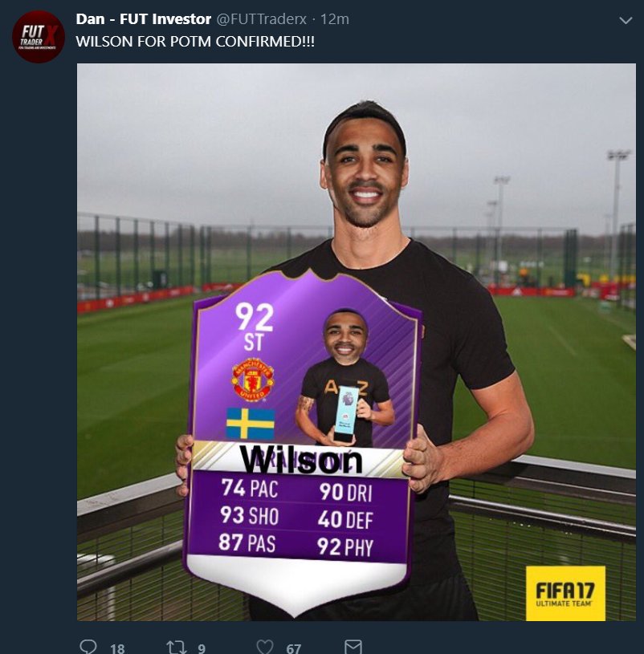Screen dimensions: 644x654
Task: Open the FUT Trader profile avatar
Action: 39,37
